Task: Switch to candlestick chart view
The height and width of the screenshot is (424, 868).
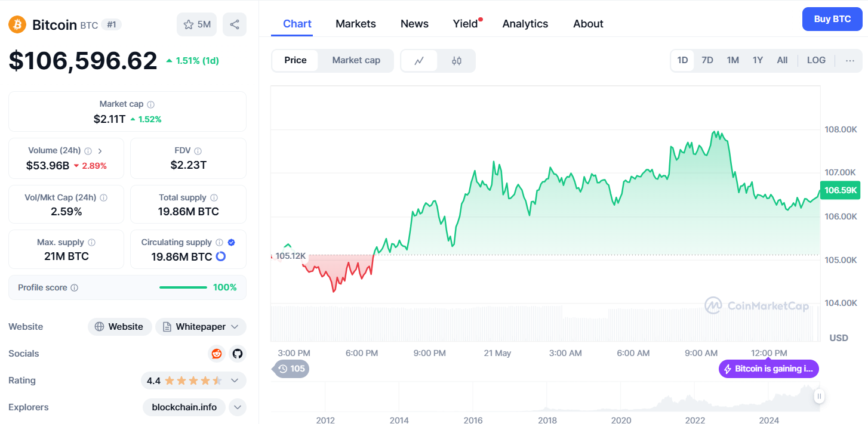Action: tap(457, 60)
